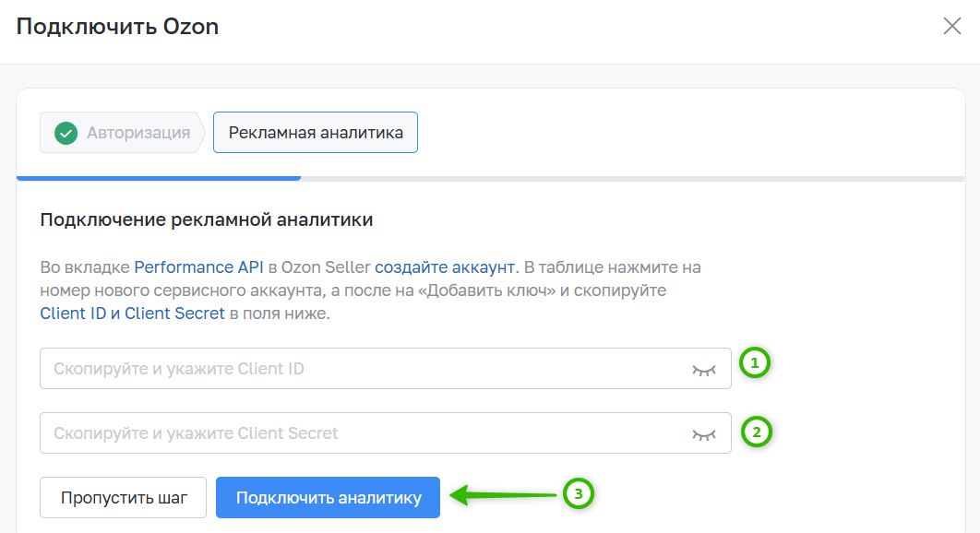Click the Пропустить шаг button
The width and height of the screenshot is (980, 533).
pos(123,497)
